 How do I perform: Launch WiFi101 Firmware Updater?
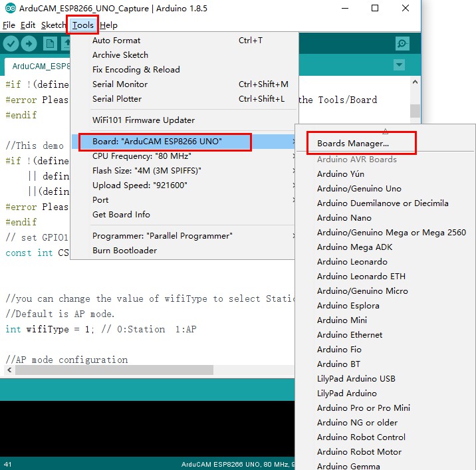(x=183, y=120)
